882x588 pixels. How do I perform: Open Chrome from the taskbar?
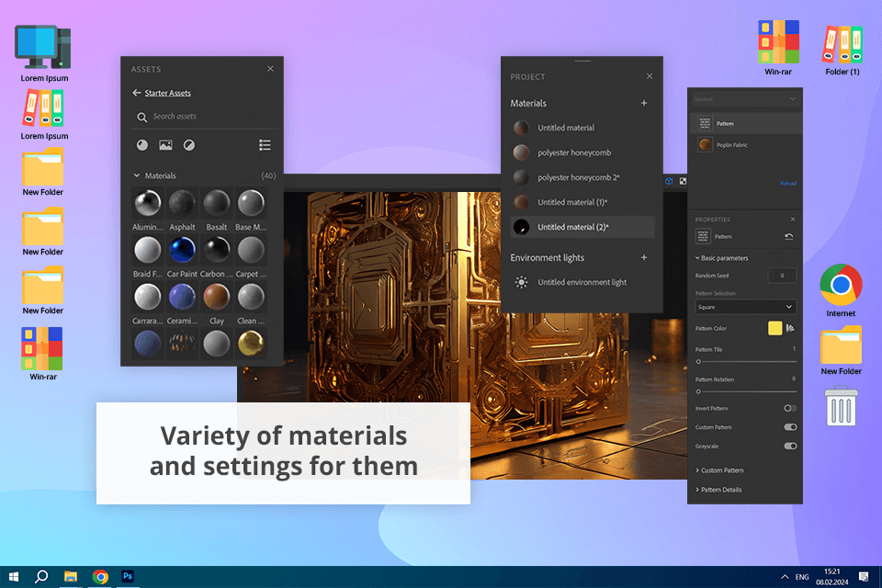[101, 576]
